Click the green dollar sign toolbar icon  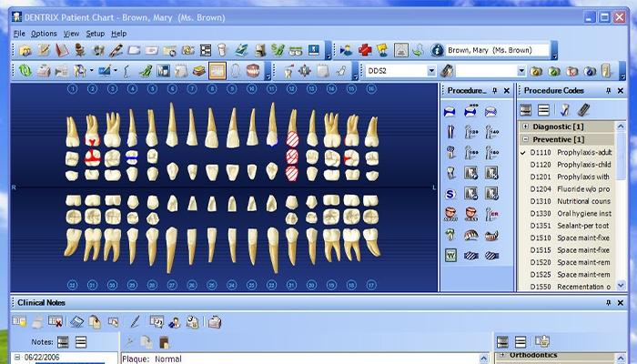278,50
